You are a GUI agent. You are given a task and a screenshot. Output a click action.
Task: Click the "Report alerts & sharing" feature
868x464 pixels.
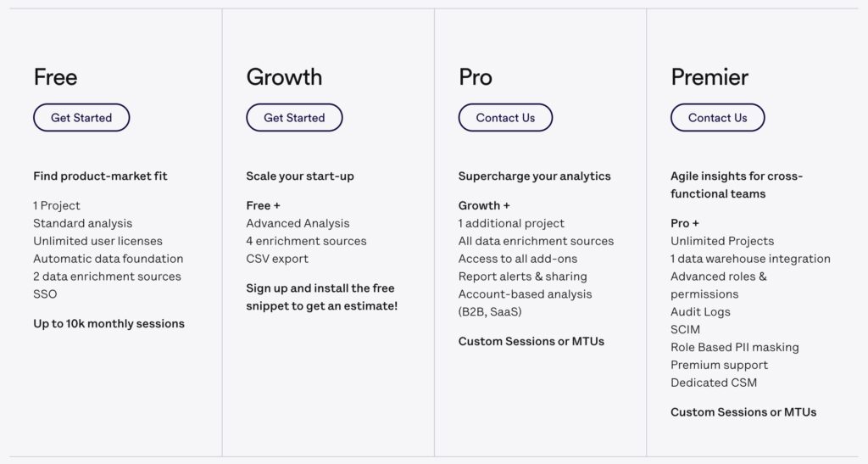pyautogui.click(x=522, y=277)
